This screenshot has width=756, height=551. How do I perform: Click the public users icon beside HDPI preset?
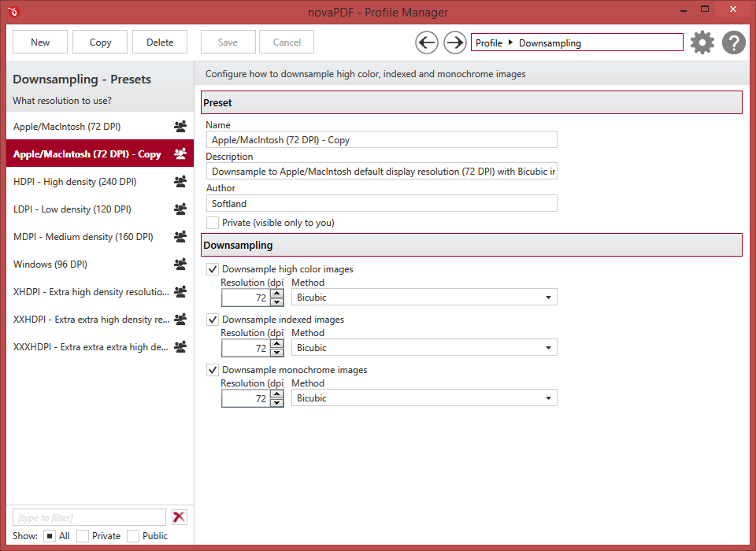180,182
